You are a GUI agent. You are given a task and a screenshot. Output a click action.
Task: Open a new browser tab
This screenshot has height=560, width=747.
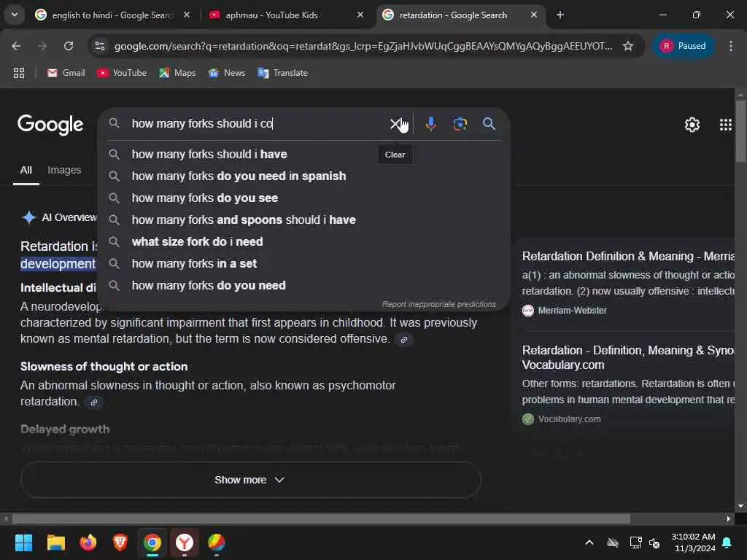(560, 15)
